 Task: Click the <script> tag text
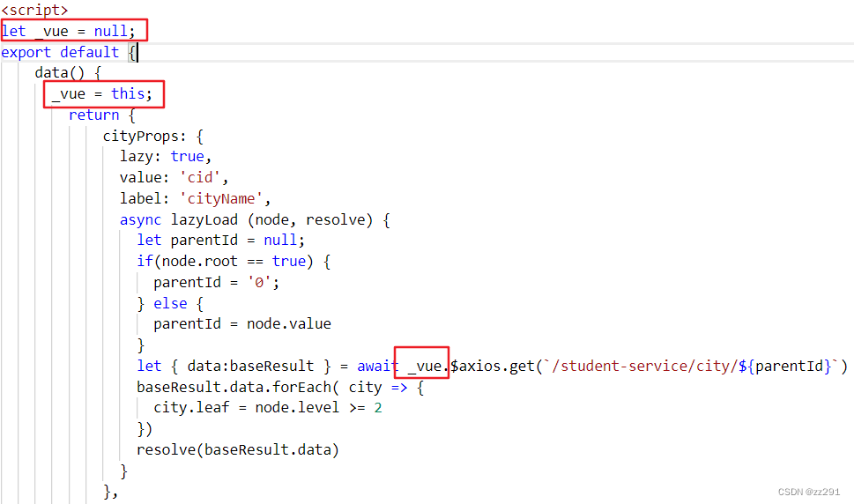[x=34, y=10]
